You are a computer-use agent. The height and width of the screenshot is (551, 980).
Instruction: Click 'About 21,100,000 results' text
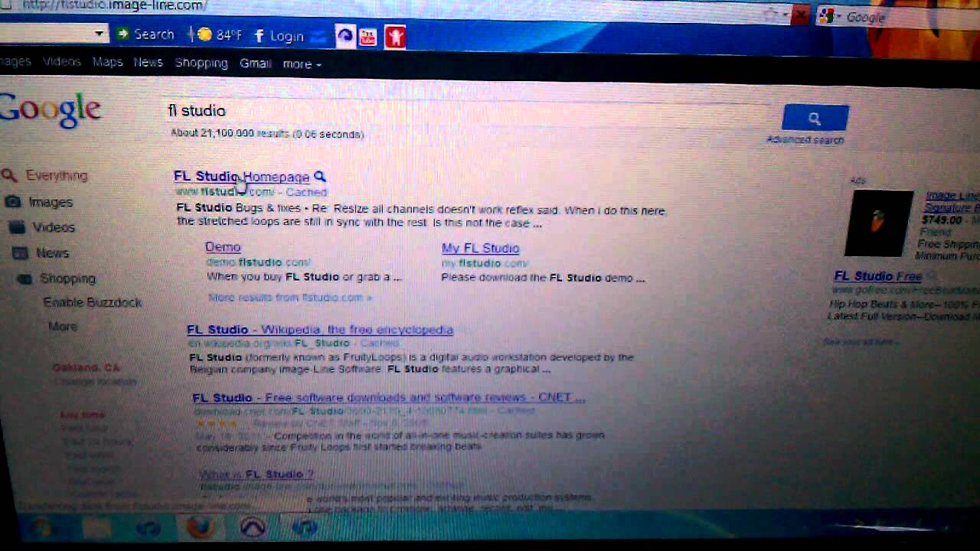(x=267, y=134)
